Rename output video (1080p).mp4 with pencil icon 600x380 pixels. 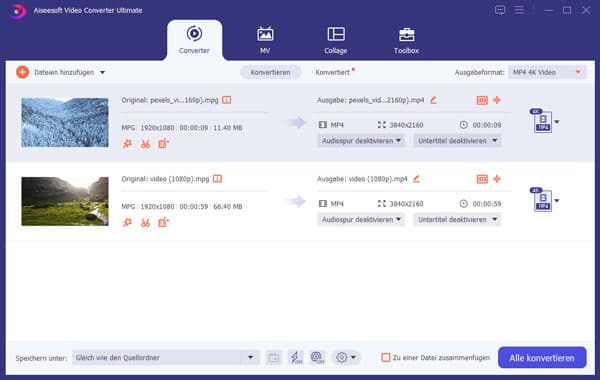point(416,179)
